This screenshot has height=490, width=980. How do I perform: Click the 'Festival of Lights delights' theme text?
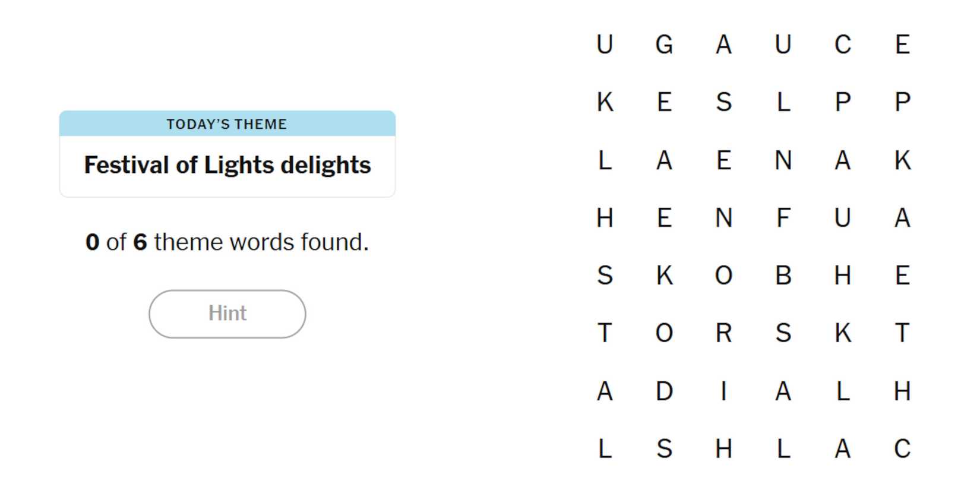click(227, 165)
